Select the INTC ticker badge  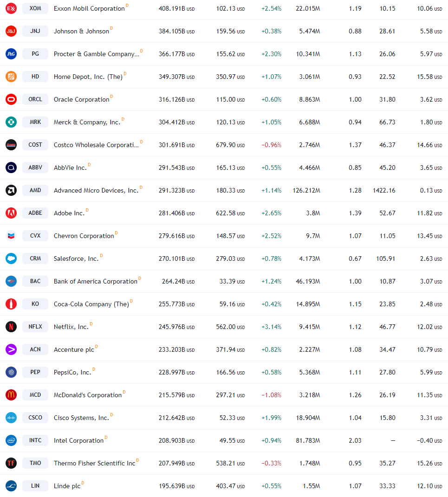coord(35,440)
